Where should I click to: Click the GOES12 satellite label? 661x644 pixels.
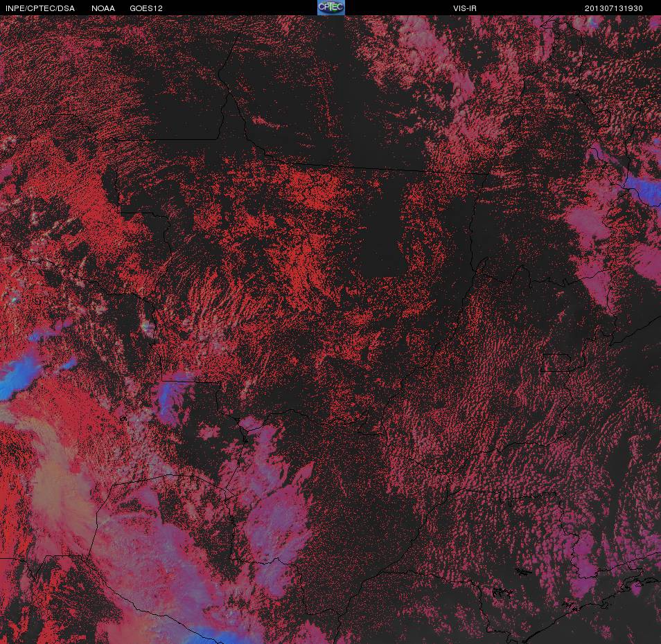click(x=146, y=8)
